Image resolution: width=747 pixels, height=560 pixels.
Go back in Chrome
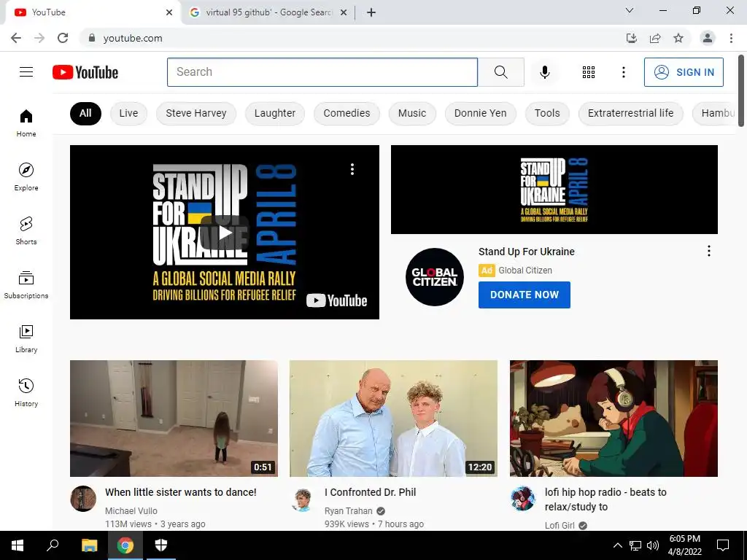pyautogui.click(x=16, y=38)
